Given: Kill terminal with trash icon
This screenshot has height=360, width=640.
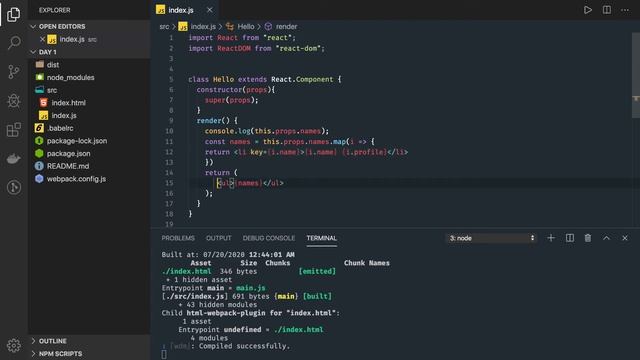Looking at the screenshot, I should pos(588,238).
